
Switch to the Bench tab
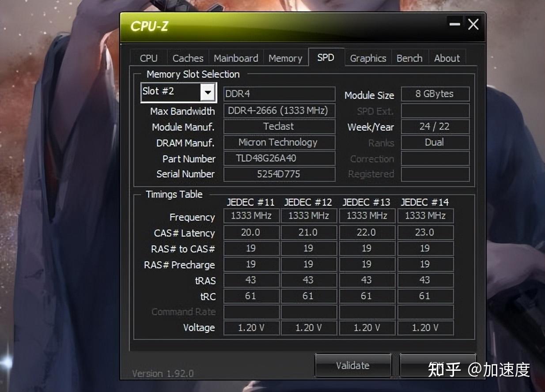tap(409, 58)
